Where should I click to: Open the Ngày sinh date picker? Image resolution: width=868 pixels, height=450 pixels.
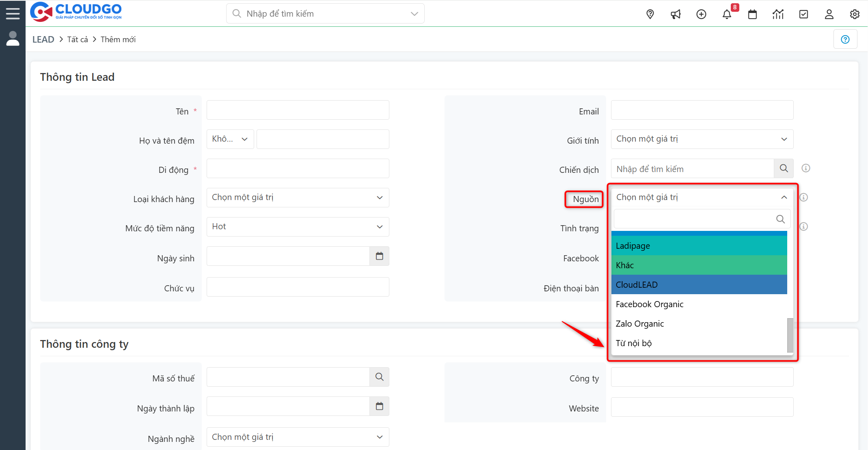(379, 256)
